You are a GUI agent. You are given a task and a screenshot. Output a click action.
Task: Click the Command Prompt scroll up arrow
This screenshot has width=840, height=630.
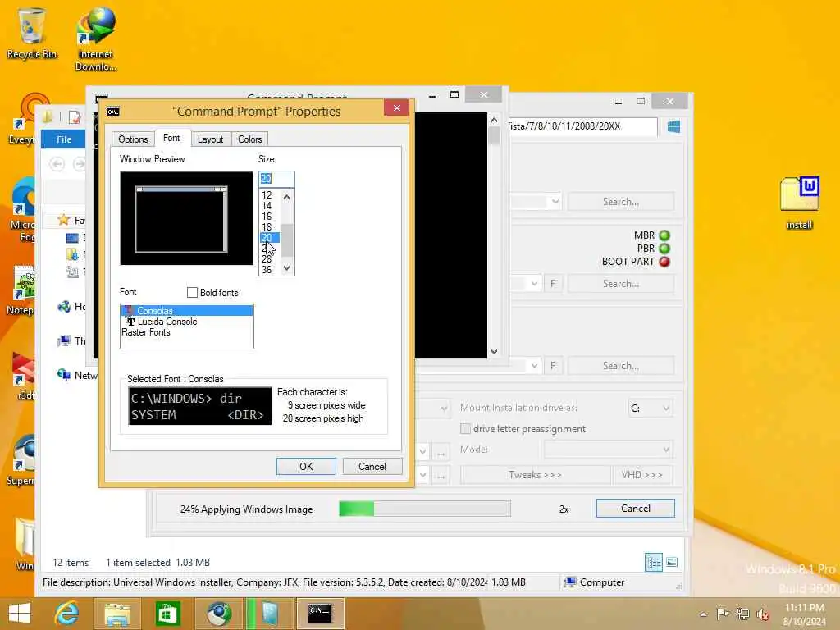[x=494, y=120]
